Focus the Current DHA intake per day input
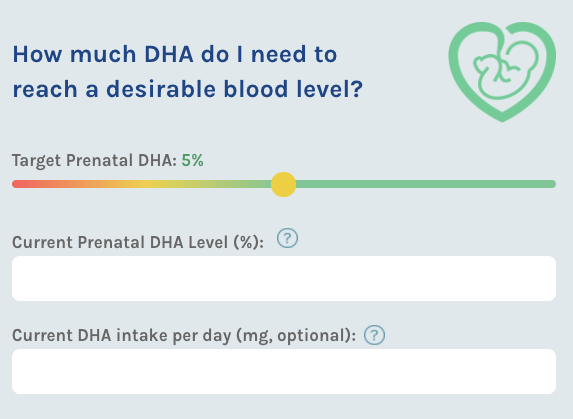573x419 pixels. (x=284, y=372)
